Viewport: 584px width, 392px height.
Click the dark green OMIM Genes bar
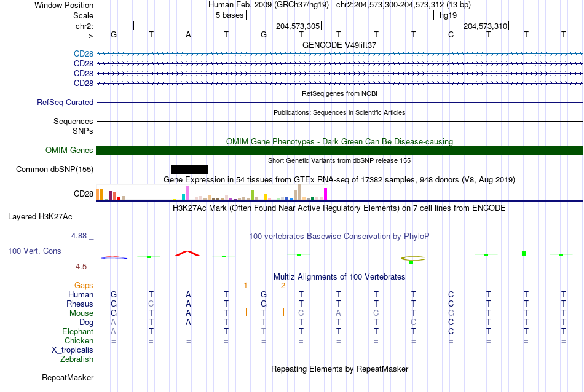tap(339, 150)
